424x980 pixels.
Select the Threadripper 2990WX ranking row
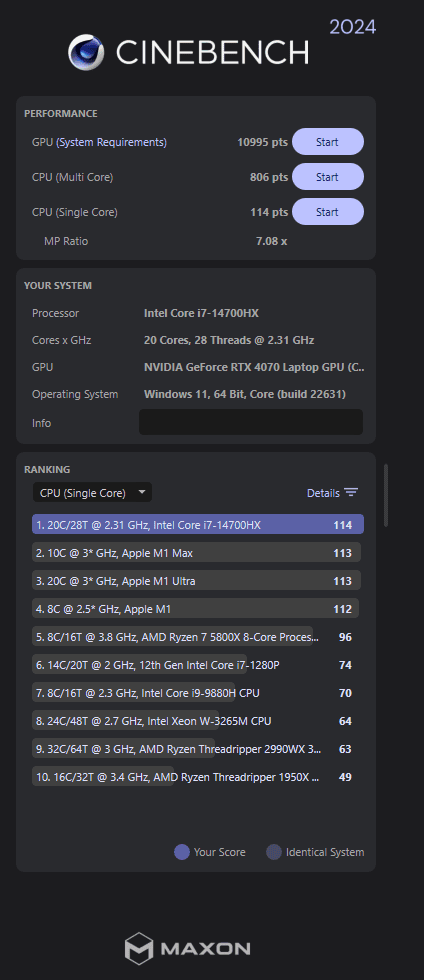pos(198,749)
